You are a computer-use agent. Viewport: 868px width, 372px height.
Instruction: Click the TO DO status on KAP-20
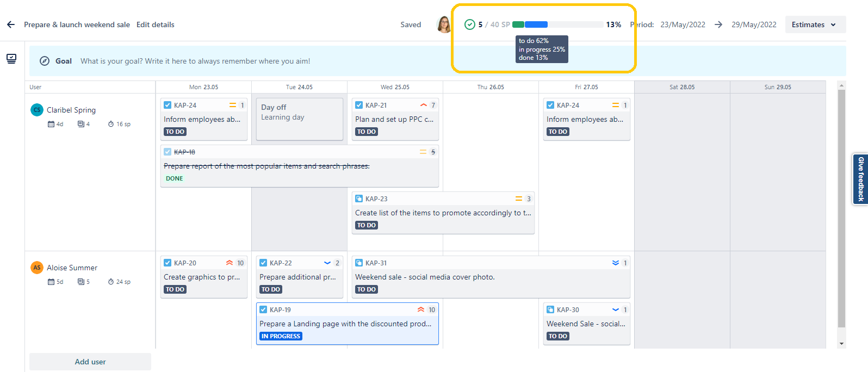[x=175, y=289]
